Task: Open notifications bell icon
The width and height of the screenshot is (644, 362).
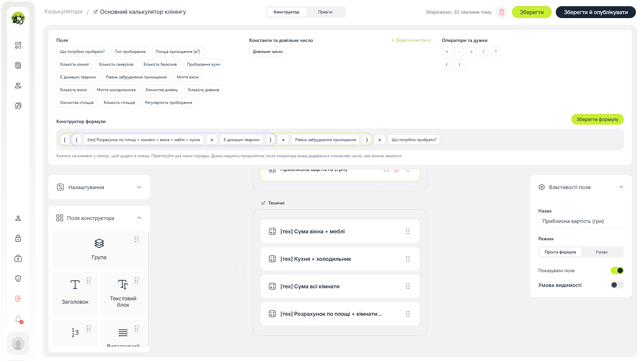Action: click(18, 319)
